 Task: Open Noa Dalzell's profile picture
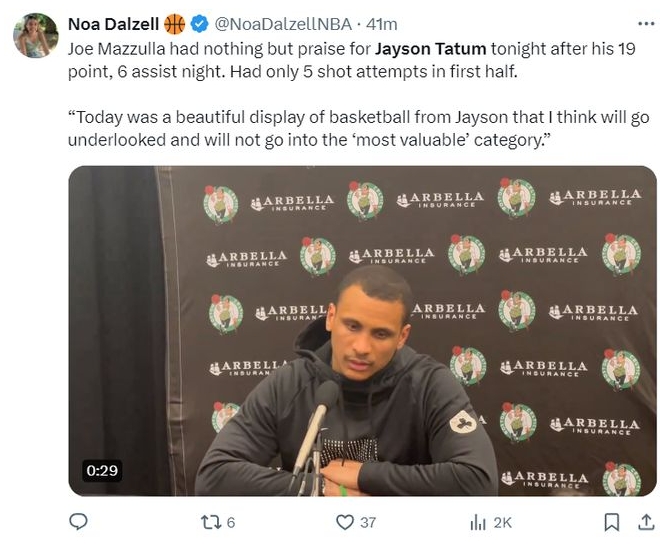(x=35, y=35)
